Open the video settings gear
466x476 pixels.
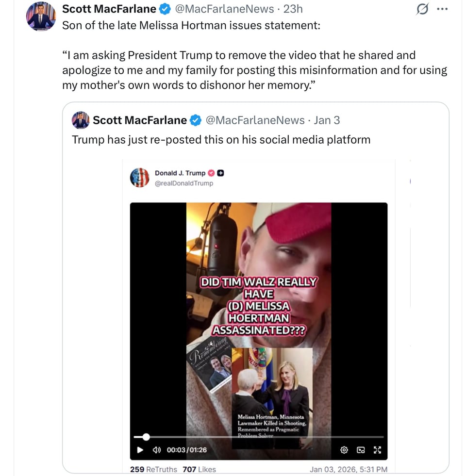pyautogui.click(x=344, y=450)
